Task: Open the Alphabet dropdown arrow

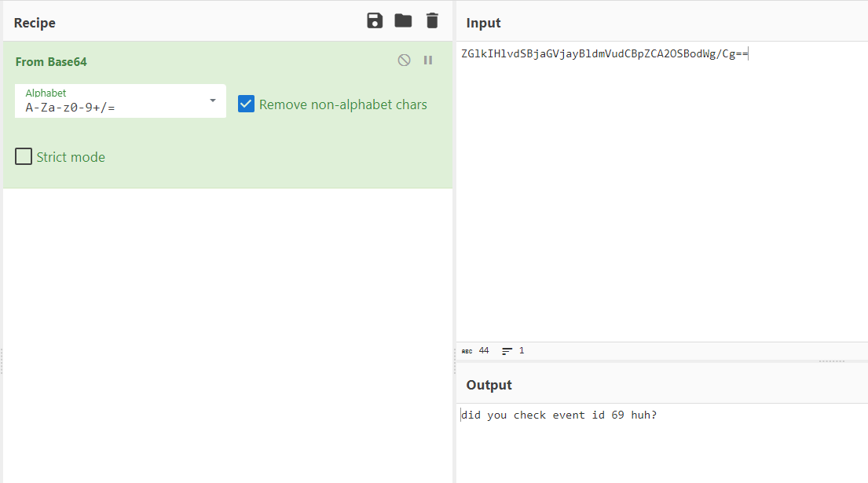Action: pos(212,101)
